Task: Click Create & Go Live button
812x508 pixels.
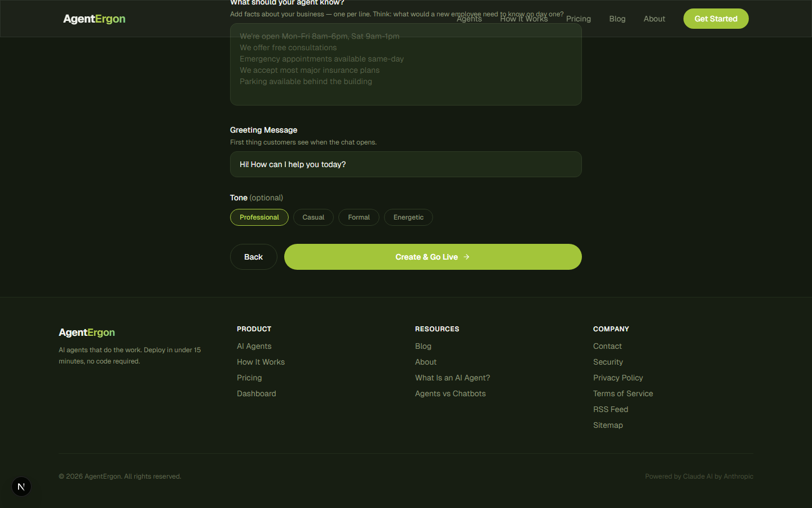Action: coord(433,257)
